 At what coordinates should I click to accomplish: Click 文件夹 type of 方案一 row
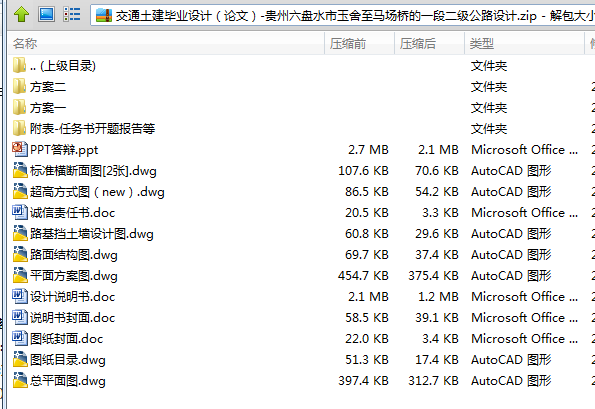click(x=489, y=108)
